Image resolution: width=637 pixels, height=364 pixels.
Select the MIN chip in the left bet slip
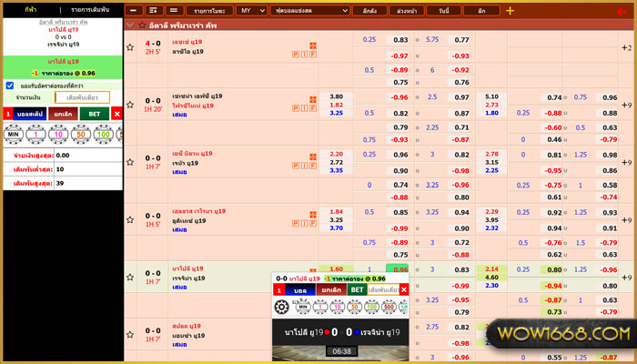pyautogui.click(x=13, y=134)
